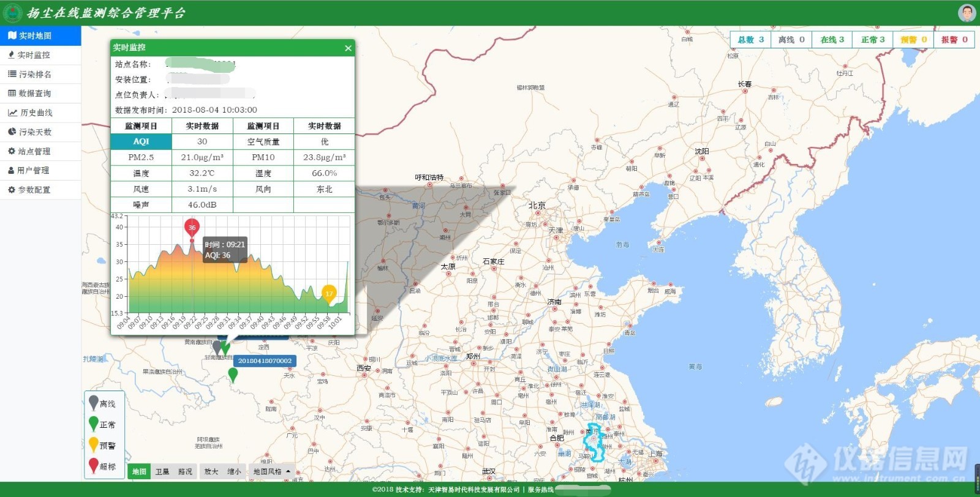
Task: Switch map to 卫星 satellite view
Action: [x=162, y=472]
